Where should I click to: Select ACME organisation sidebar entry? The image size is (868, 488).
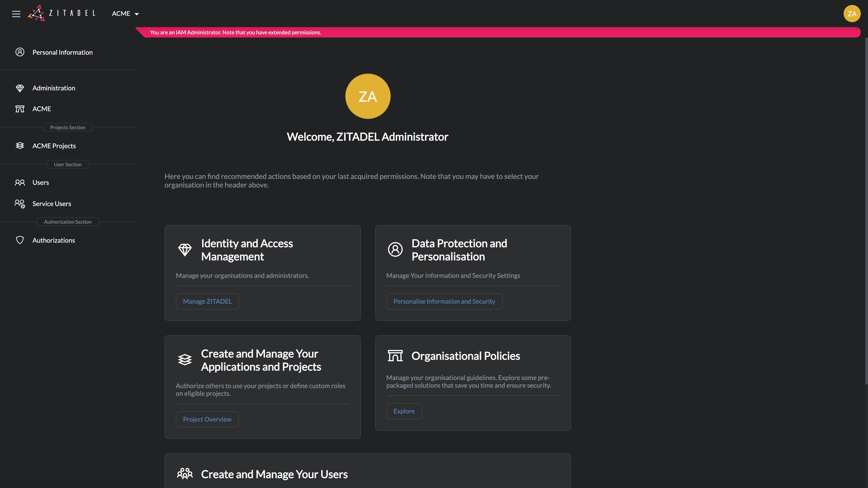41,109
